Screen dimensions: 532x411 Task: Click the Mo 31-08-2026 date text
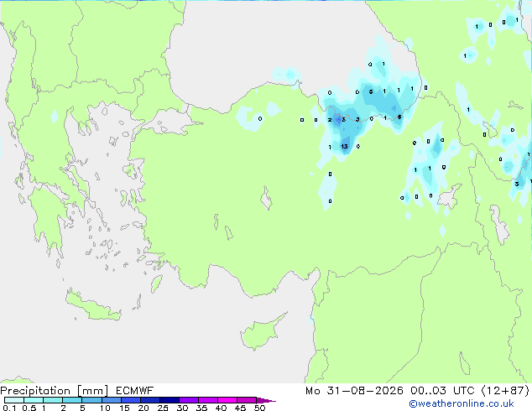[354, 391]
